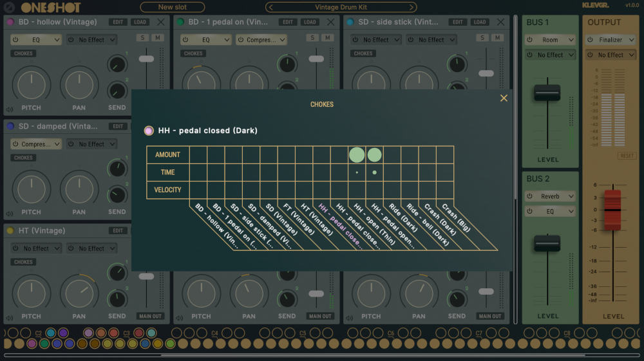The height and width of the screenshot is (361, 644).
Task: Toggle power for Output Finalizer effect
Action: [x=589, y=40]
